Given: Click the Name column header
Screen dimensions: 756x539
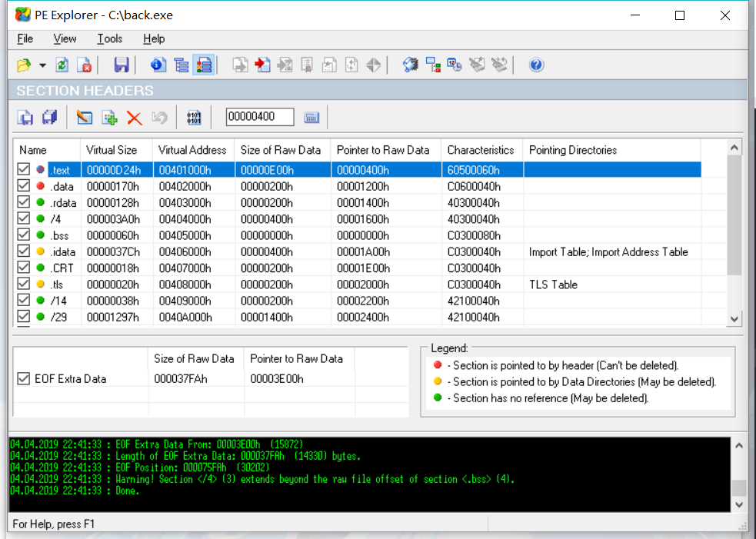Looking at the screenshot, I should [47, 150].
